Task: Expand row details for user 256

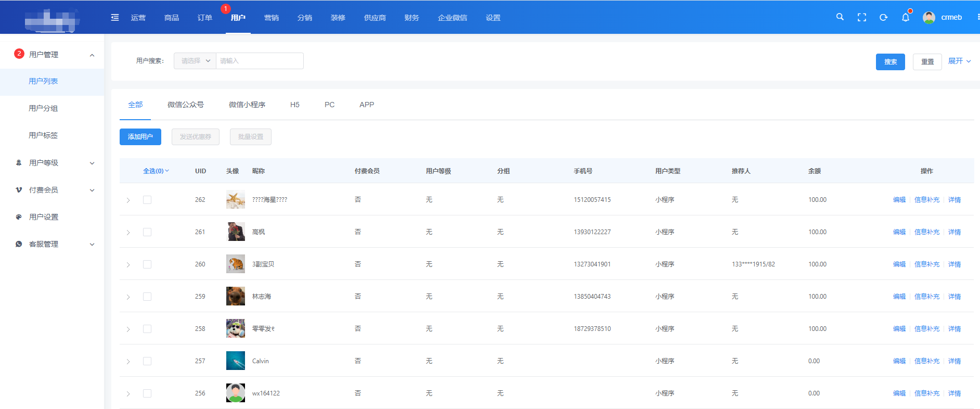Action: pos(128,393)
